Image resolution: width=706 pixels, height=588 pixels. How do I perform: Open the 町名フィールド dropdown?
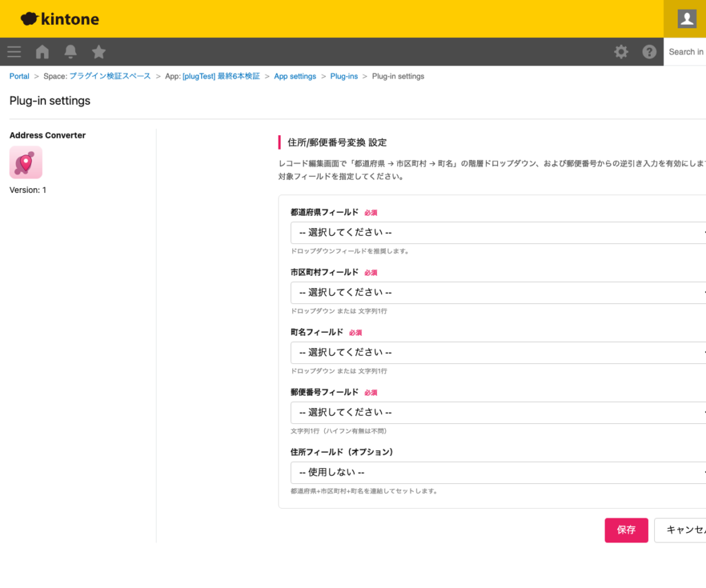pyautogui.click(x=496, y=352)
